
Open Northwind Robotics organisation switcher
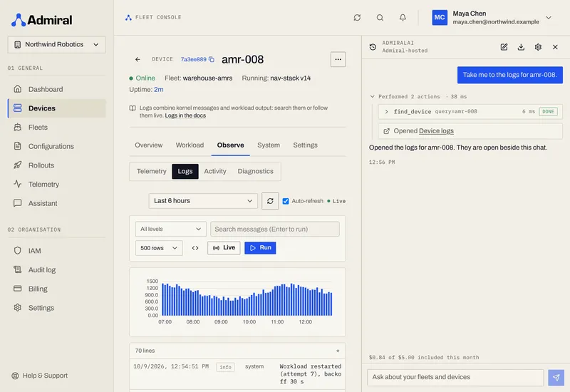pyautogui.click(x=57, y=45)
